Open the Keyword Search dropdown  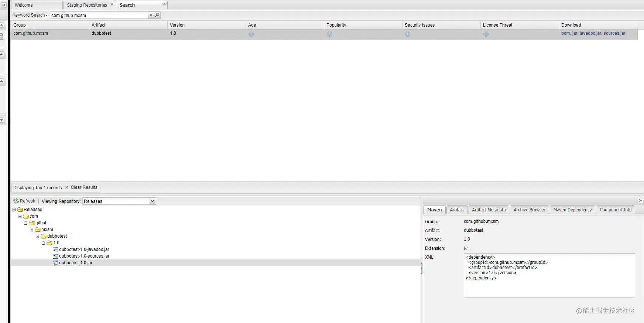pyautogui.click(x=30, y=15)
